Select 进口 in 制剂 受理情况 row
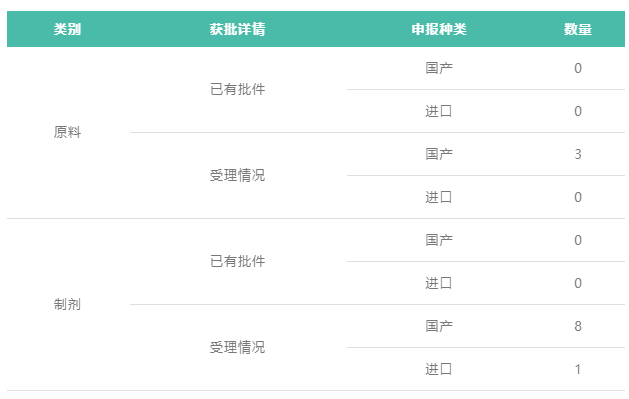 (439, 369)
